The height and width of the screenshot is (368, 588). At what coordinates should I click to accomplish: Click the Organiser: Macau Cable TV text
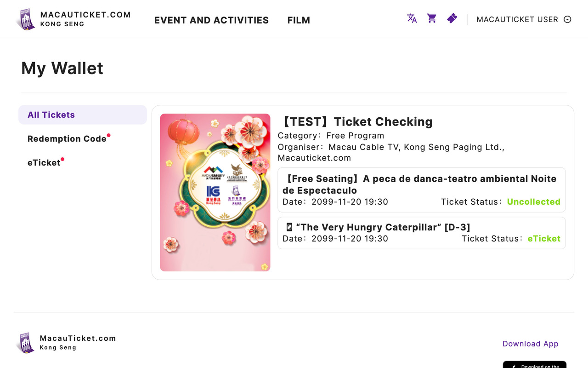click(391, 152)
